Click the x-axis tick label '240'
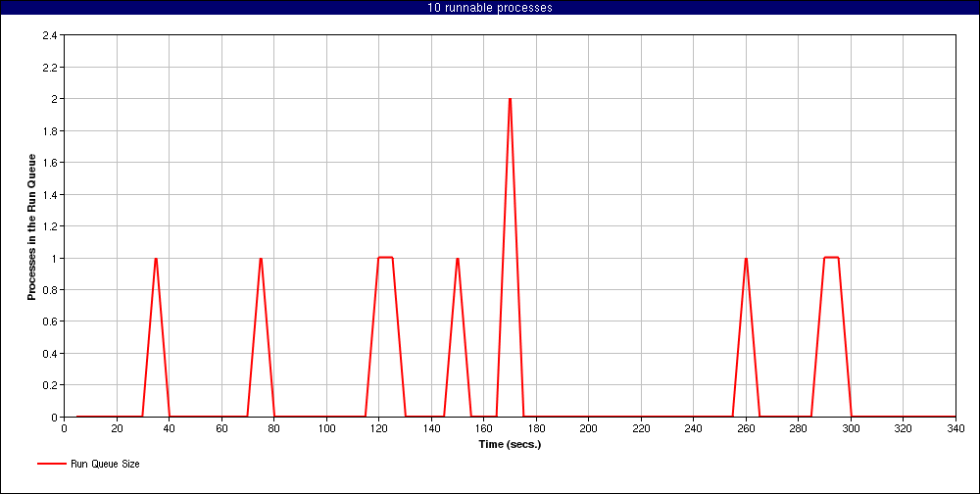The width and height of the screenshot is (980, 494). (x=693, y=428)
